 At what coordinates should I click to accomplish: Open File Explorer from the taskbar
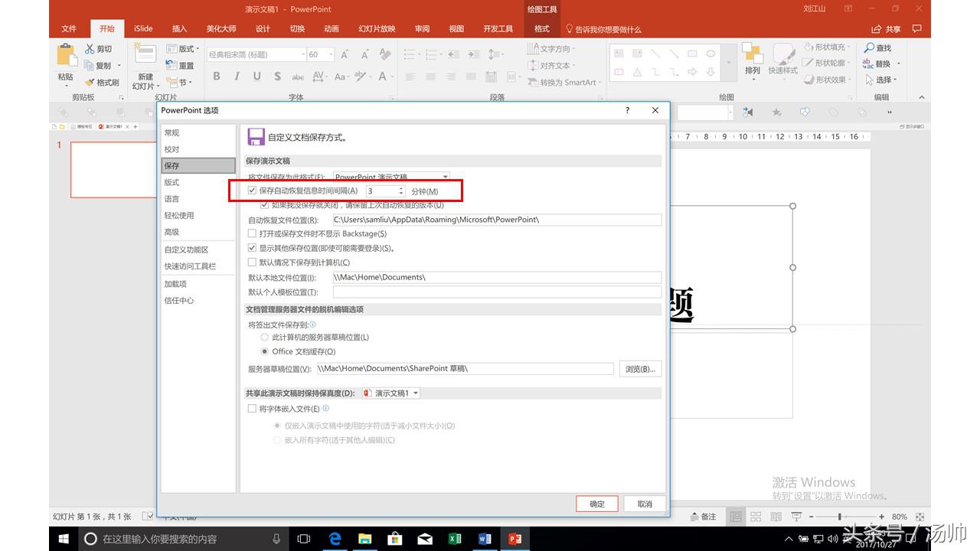tap(364, 539)
